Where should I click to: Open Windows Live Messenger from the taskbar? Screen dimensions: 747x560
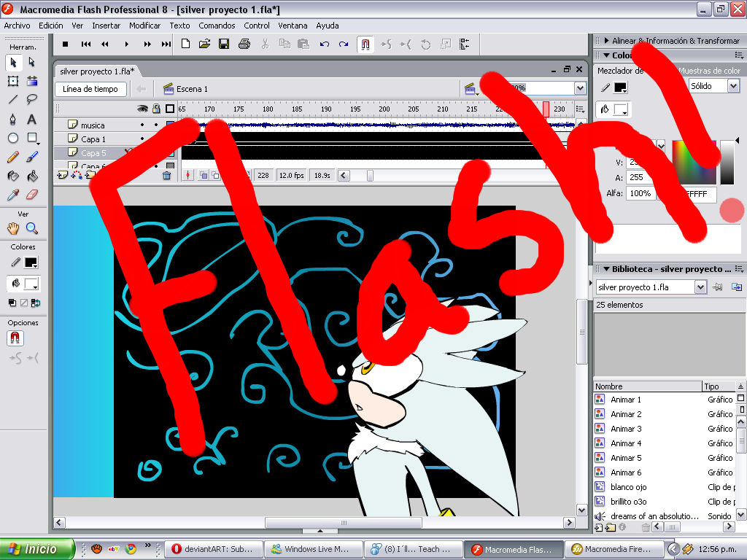coord(314,549)
